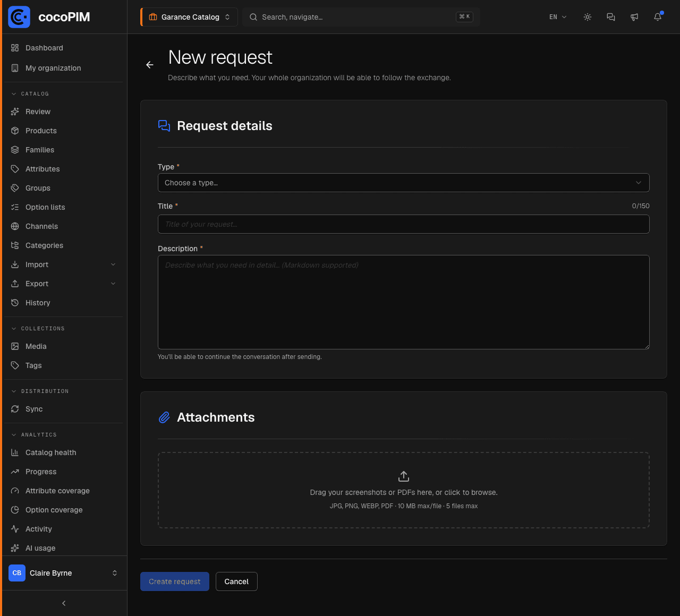Open Groups in the sidebar

click(x=63, y=188)
